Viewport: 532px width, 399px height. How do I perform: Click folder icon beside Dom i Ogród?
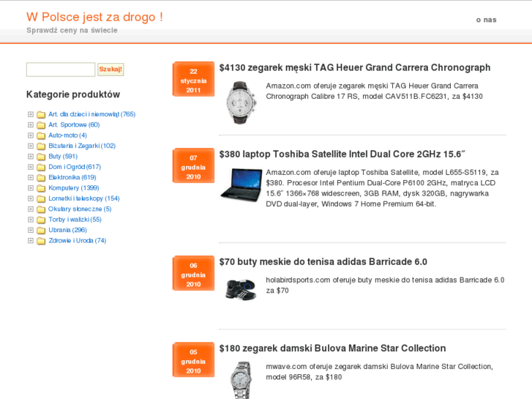pos(41,167)
